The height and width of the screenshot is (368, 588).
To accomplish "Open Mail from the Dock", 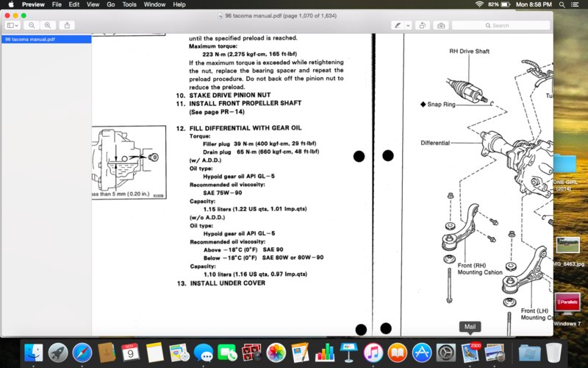I will [x=470, y=353].
